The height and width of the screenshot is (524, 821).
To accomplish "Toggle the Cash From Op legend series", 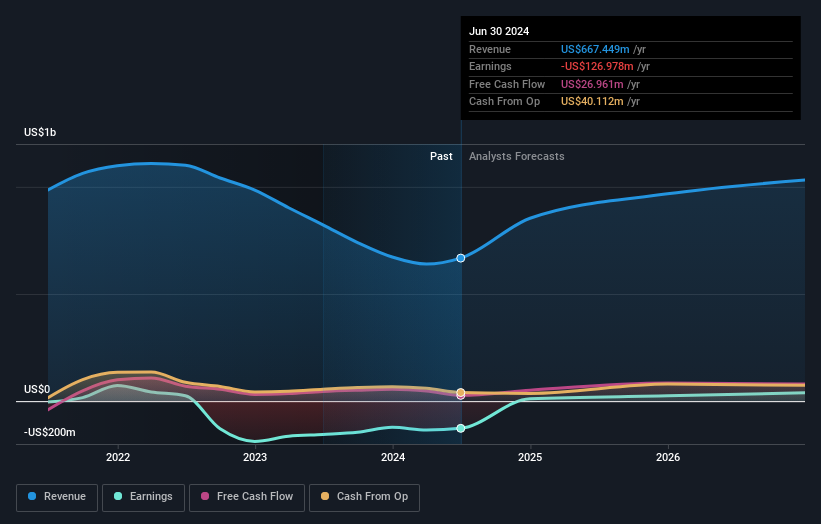I will click(x=364, y=497).
